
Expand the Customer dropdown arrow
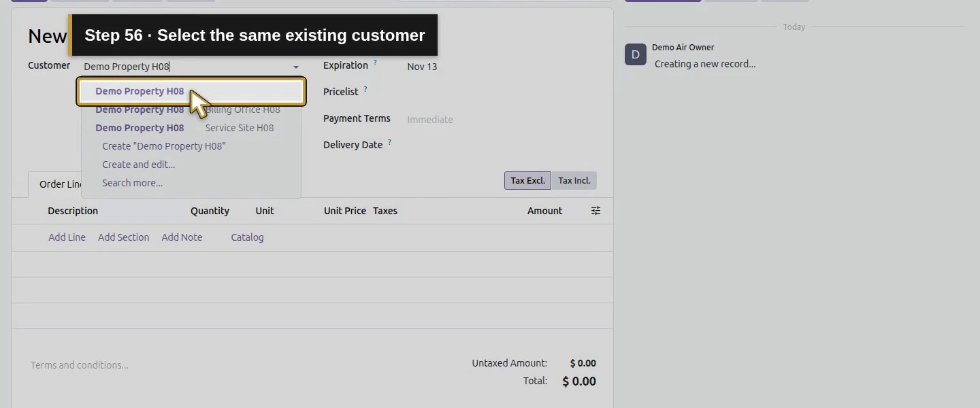click(x=296, y=67)
